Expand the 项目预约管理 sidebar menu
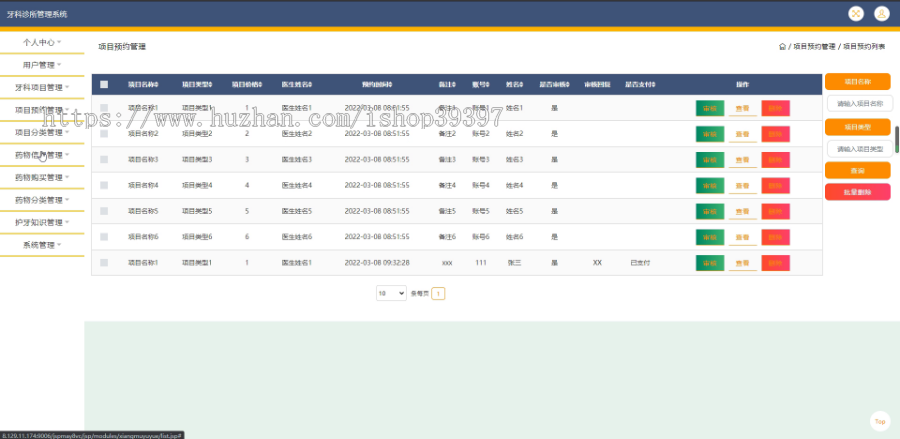The image size is (900, 439). pyautogui.click(x=42, y=110)
